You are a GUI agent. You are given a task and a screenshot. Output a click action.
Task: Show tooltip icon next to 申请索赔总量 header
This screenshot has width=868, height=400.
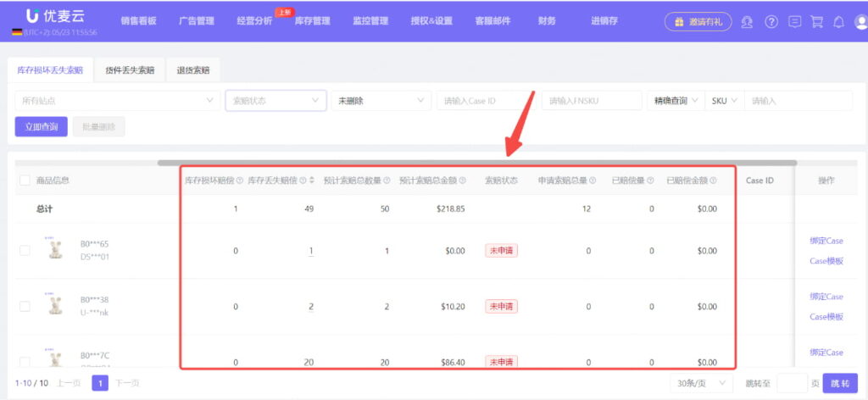(593, 181)
